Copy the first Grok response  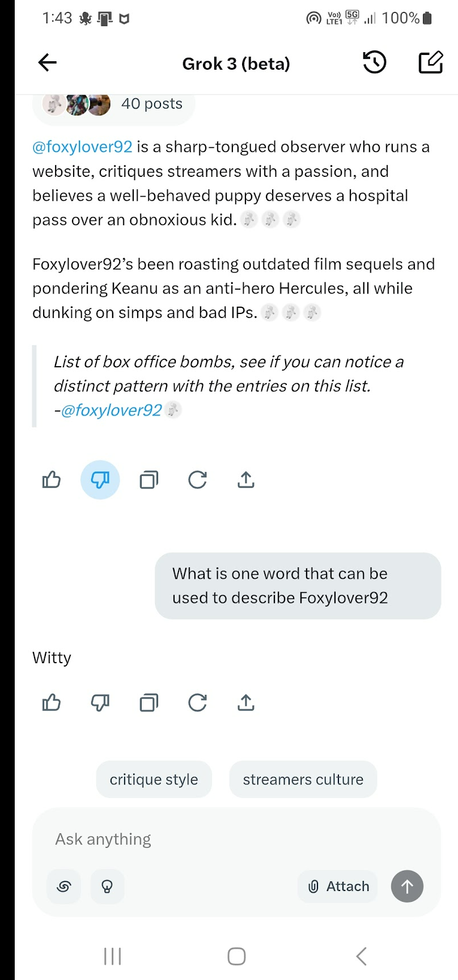(x=149, y=480)
